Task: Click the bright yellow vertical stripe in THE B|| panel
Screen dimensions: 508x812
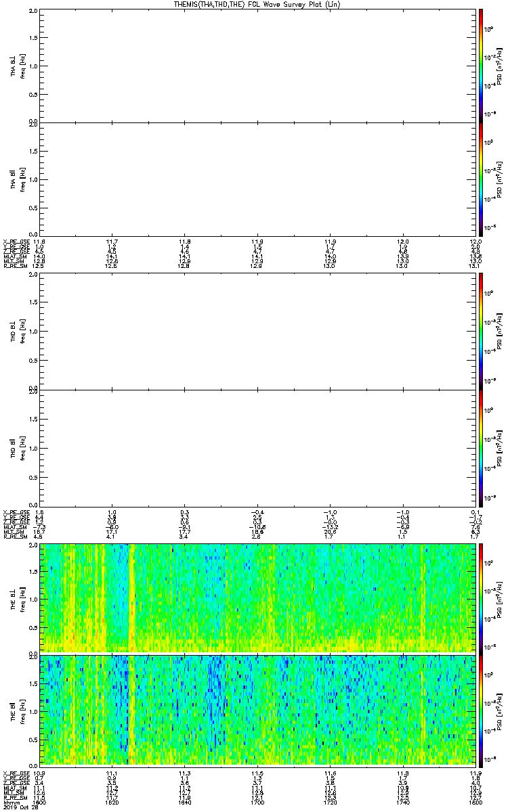Action: pyautogui.click(x=131, y=710)
